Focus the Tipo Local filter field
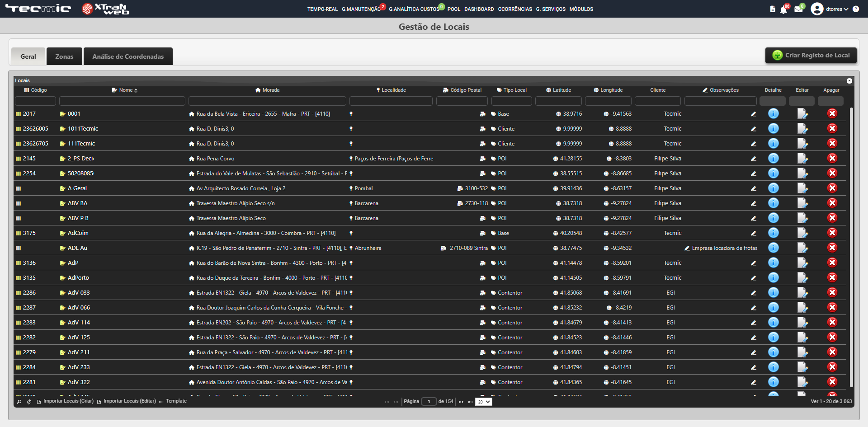The height and width of the screenshot is (427, 868). [x=512, y=101]
